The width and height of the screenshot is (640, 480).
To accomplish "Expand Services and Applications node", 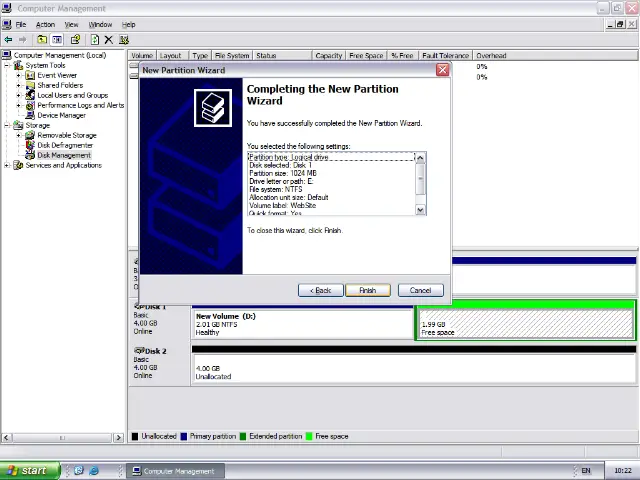I will click(7, 165).
